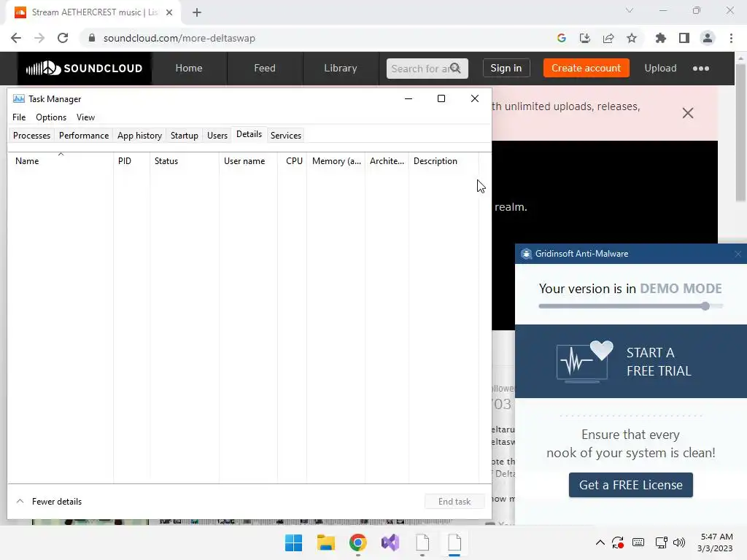Screen dimensions: 747x560
Task: Open Visual Studio from the taskbar
Action: point(390,542)
